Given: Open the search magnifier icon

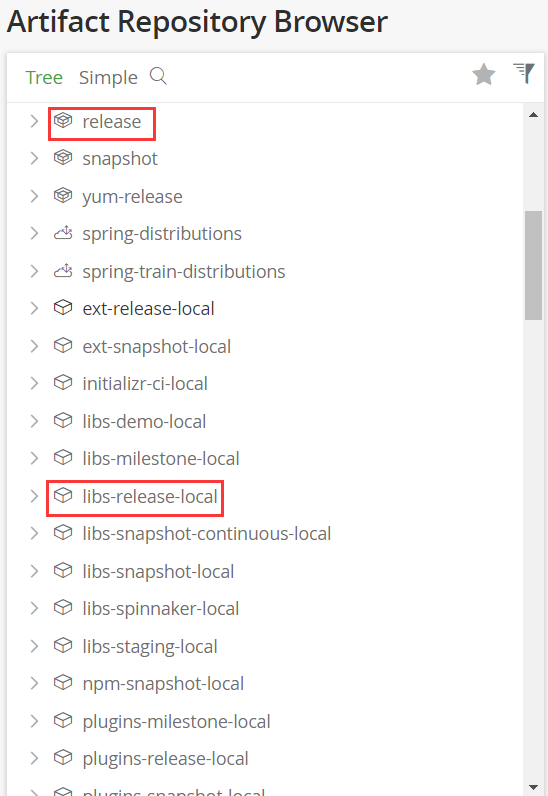Looking at the screenshot, I should click(158, 77).
